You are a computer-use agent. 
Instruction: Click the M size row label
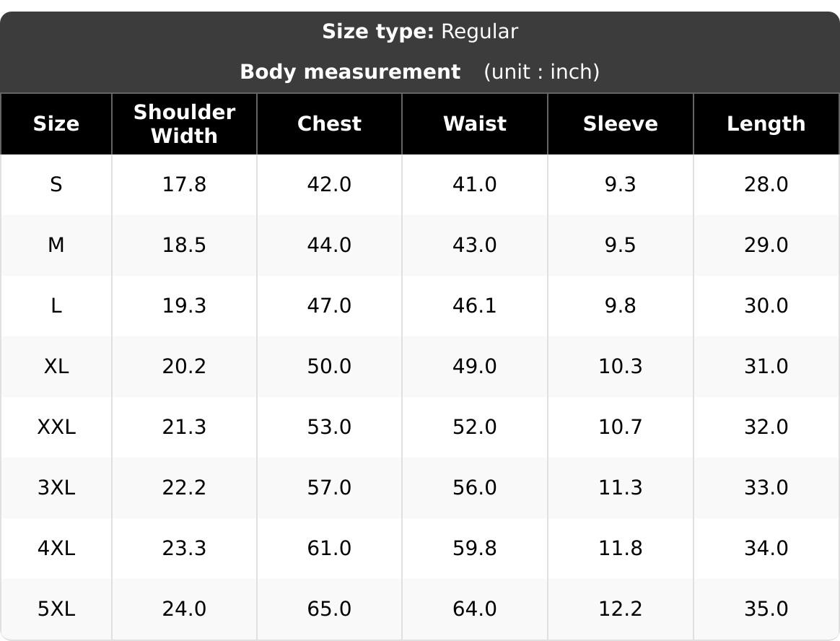click(x=56, y=245)
